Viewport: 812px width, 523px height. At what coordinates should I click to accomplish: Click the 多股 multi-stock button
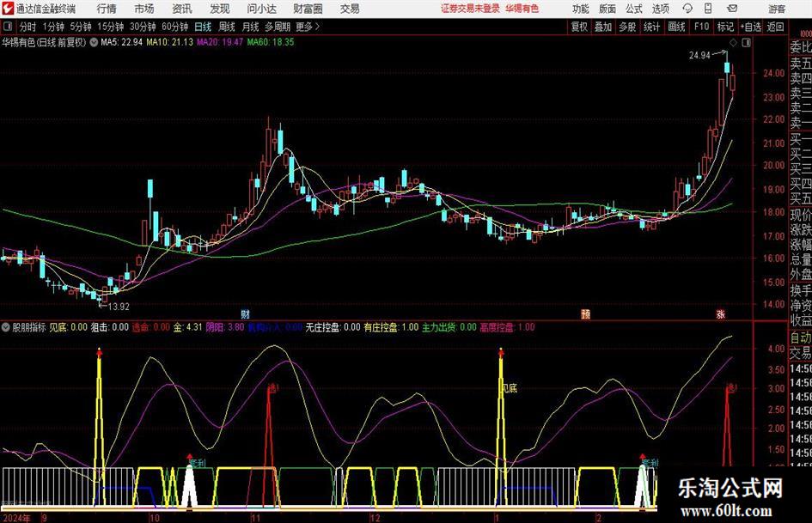627,27
